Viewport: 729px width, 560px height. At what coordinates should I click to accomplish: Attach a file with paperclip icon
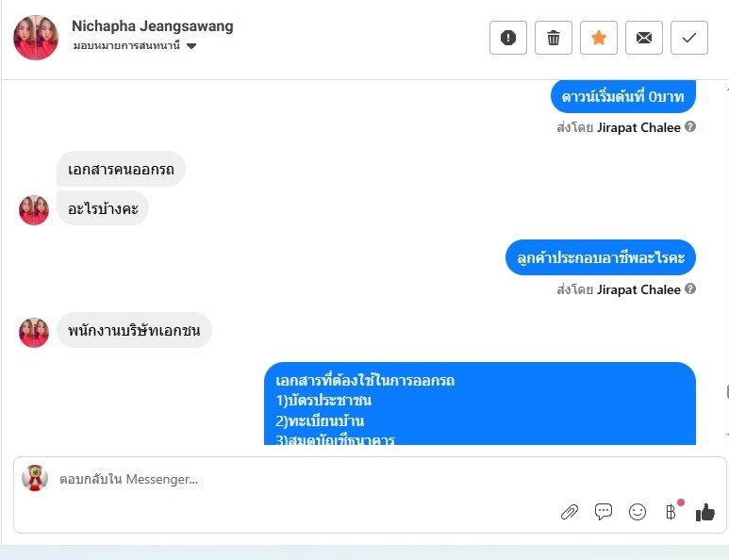click(569, 512)
